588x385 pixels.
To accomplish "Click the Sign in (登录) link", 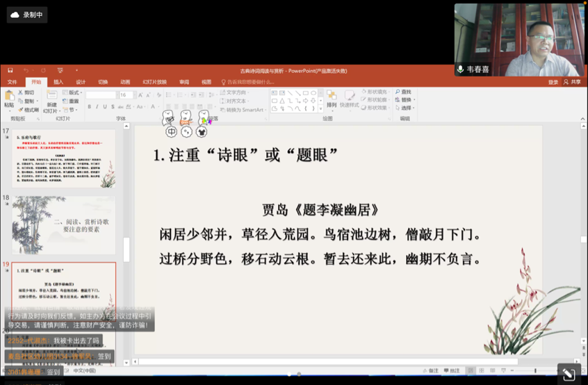I will tap(553, 82).
